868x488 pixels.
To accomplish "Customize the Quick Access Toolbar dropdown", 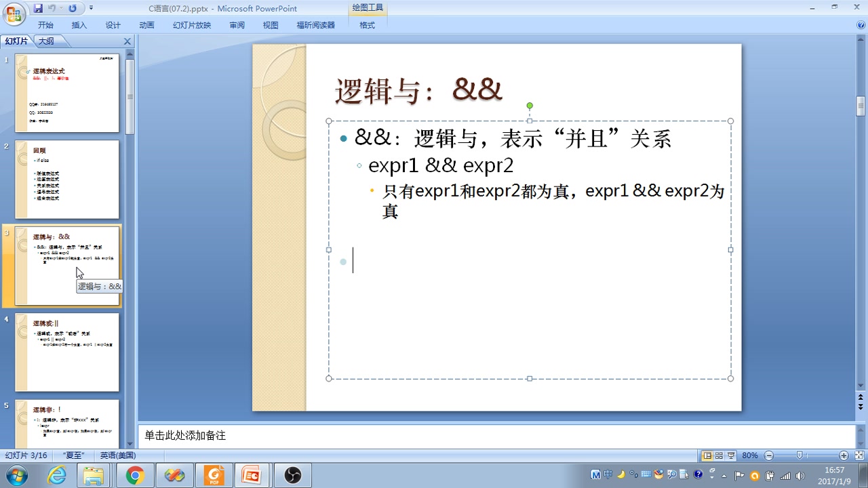I will pos(92,8).
